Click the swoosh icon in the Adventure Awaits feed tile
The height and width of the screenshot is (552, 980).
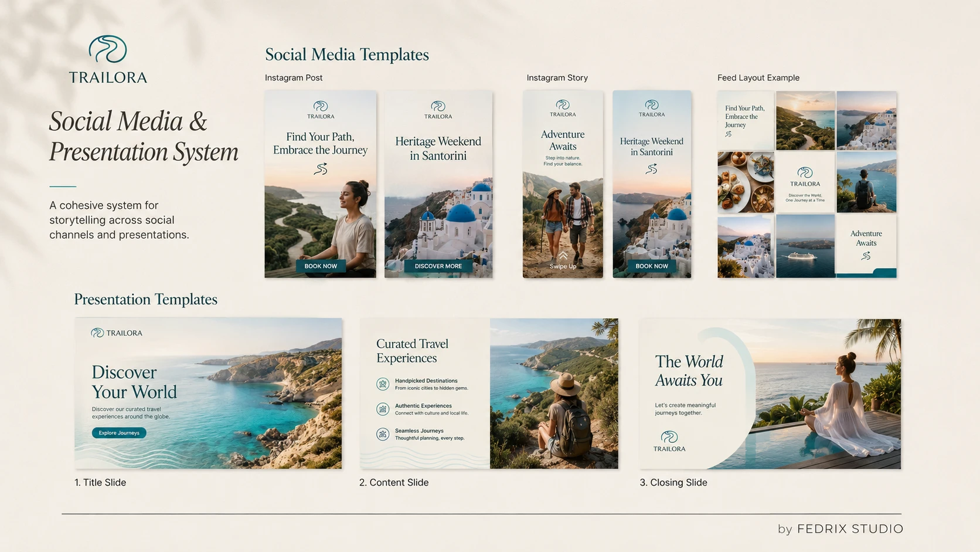[x=866, y=256]
